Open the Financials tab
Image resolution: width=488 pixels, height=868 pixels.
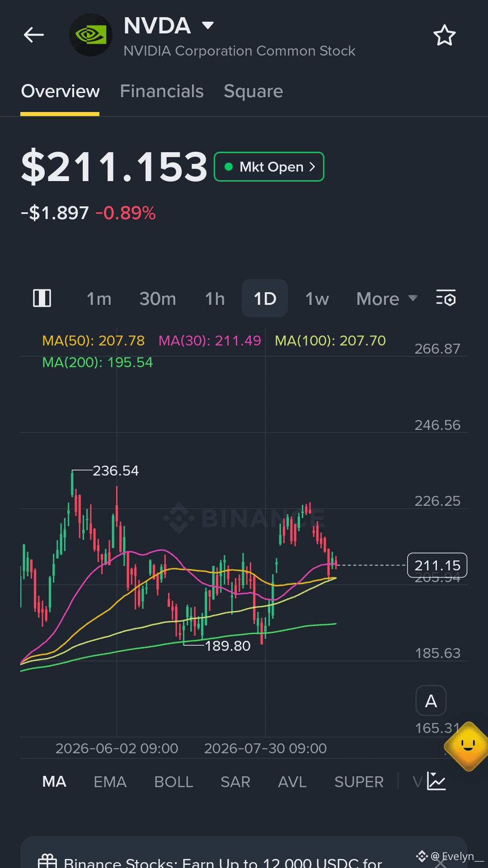[162, 91]
